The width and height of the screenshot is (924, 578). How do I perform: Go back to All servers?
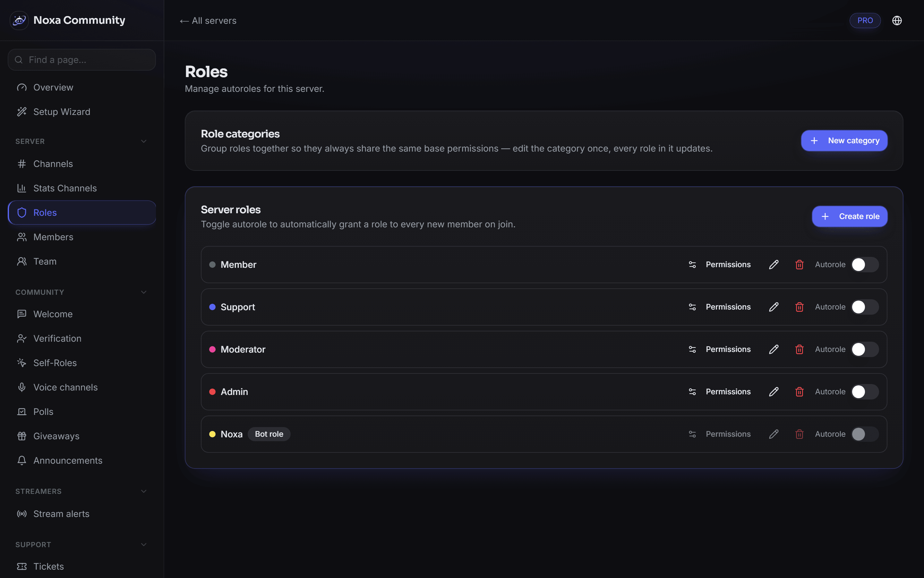click(208, 21)
